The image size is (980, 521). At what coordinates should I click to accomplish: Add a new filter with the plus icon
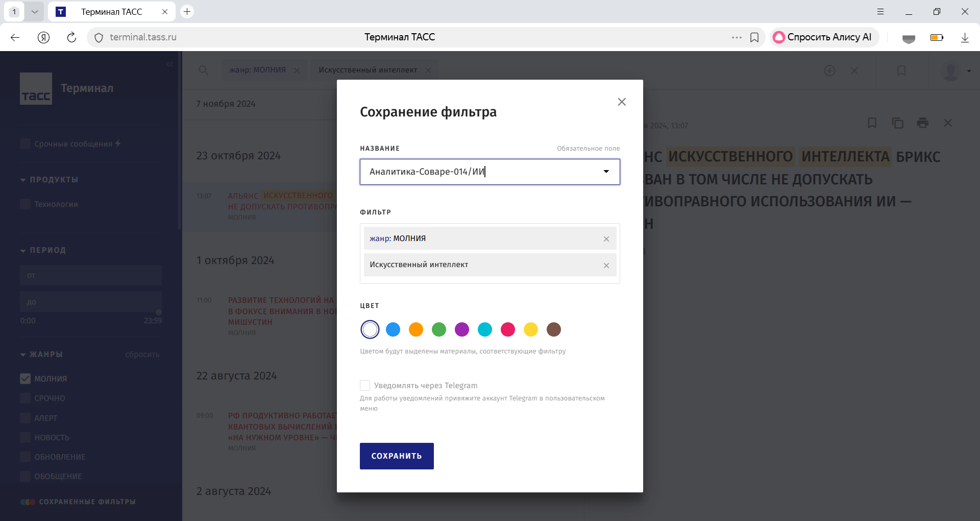pyautogui.click(x=829, y=70)
